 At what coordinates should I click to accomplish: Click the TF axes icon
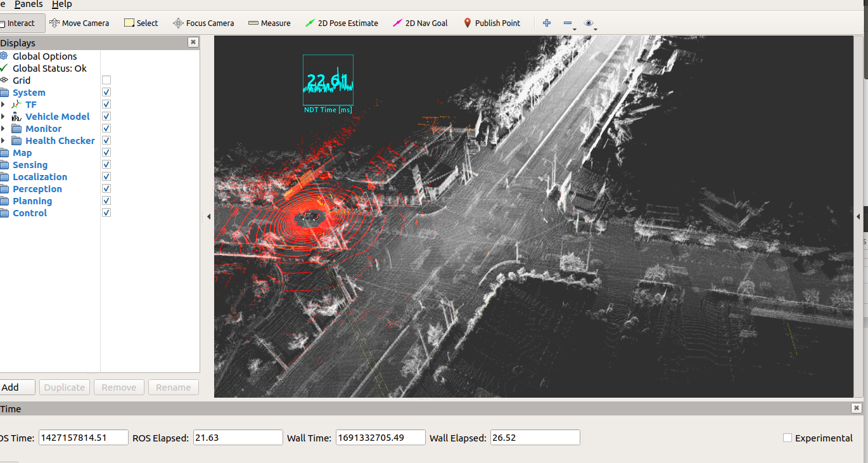tap(16, 104)
